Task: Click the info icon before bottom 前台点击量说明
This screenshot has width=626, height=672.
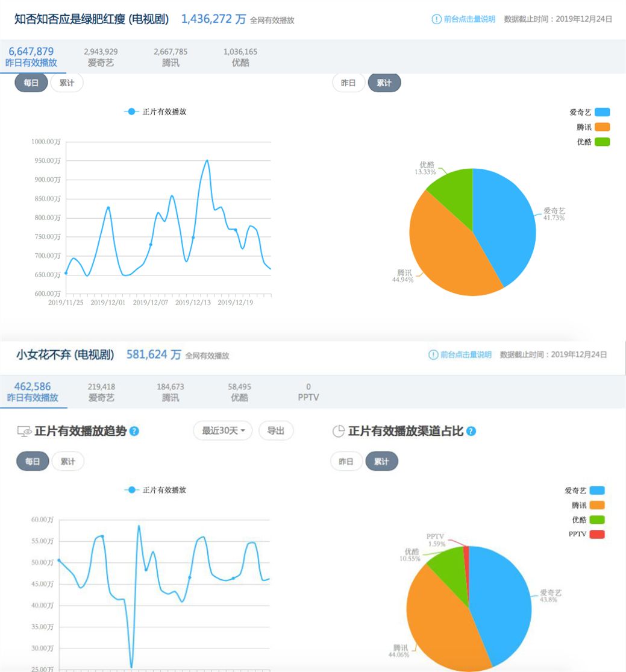Action: [433, 355]
